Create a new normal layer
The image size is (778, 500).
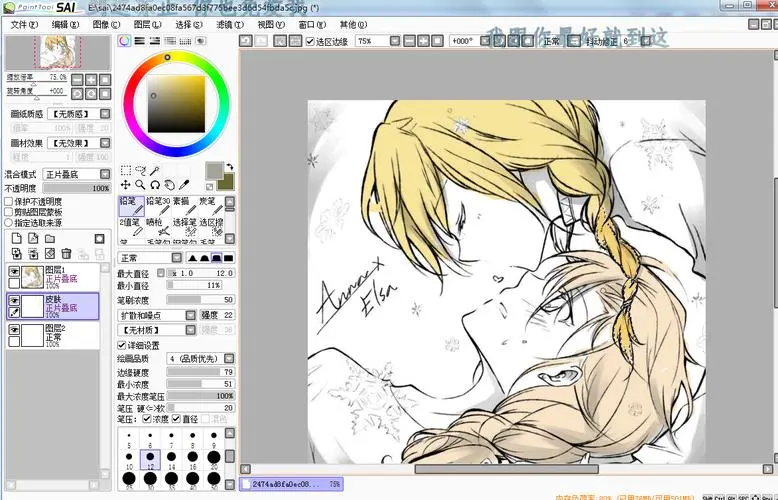pos(16,239)
